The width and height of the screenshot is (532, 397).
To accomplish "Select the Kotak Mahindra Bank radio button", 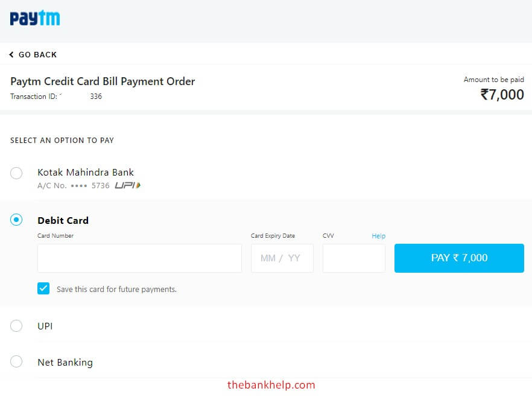I will click(16, 173).
